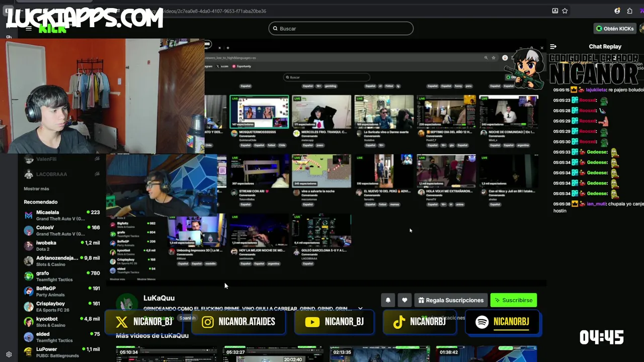Click 'Mostrar Menos' in the inner stream sidebar
The height and width of the screenshot is (362, 644).
pyautogui.click(x=146, y=279)
